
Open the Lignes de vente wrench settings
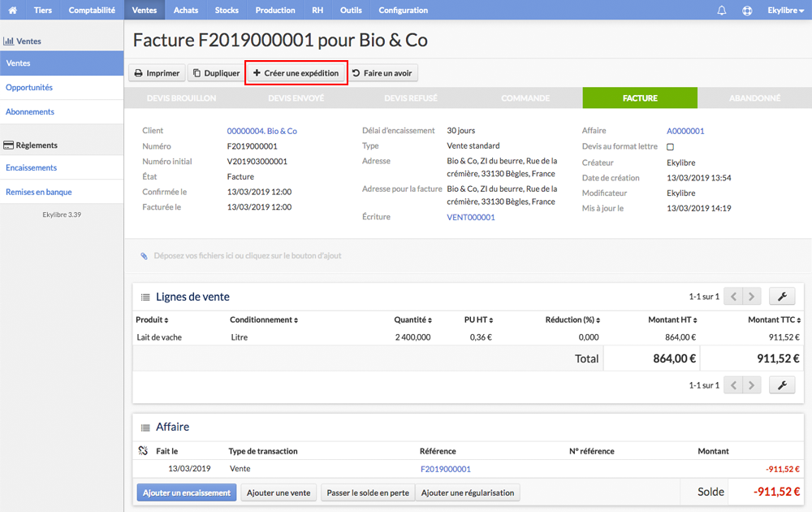[782, 297]
